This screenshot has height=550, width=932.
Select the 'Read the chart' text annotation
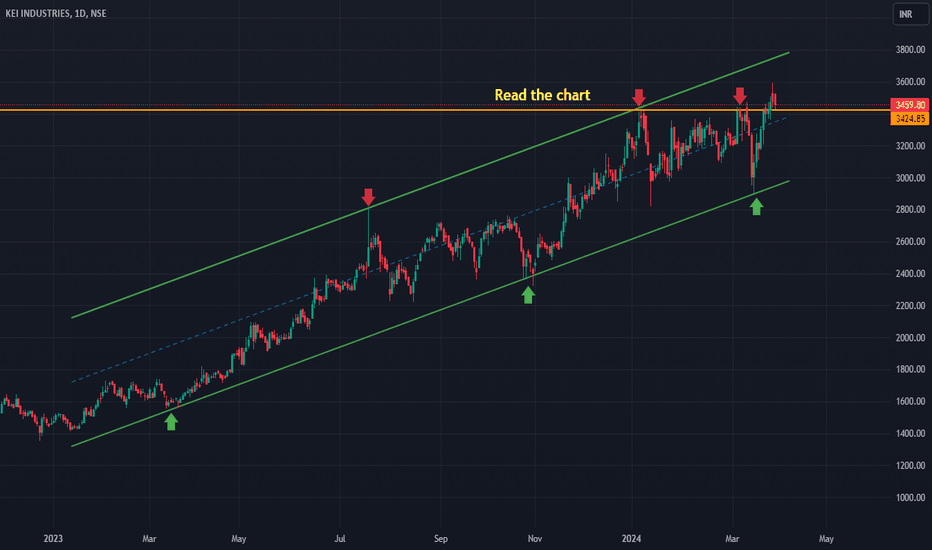(542, 95)
